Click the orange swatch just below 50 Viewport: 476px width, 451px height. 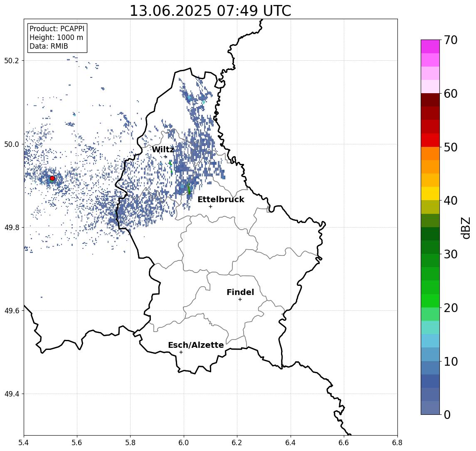[430, 154]
